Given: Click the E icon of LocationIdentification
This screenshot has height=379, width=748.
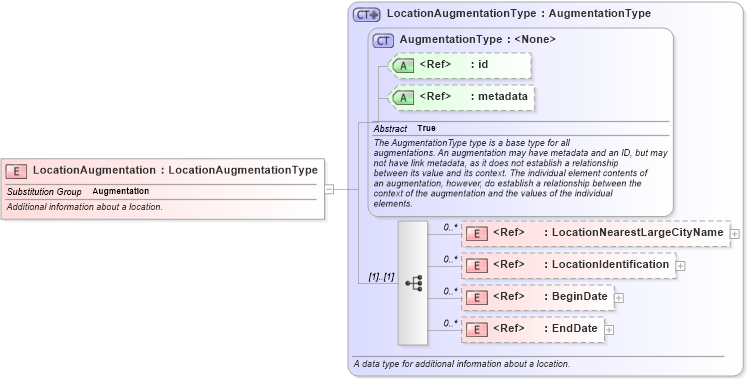Looking at the screenshot, I should coord(477,266).
